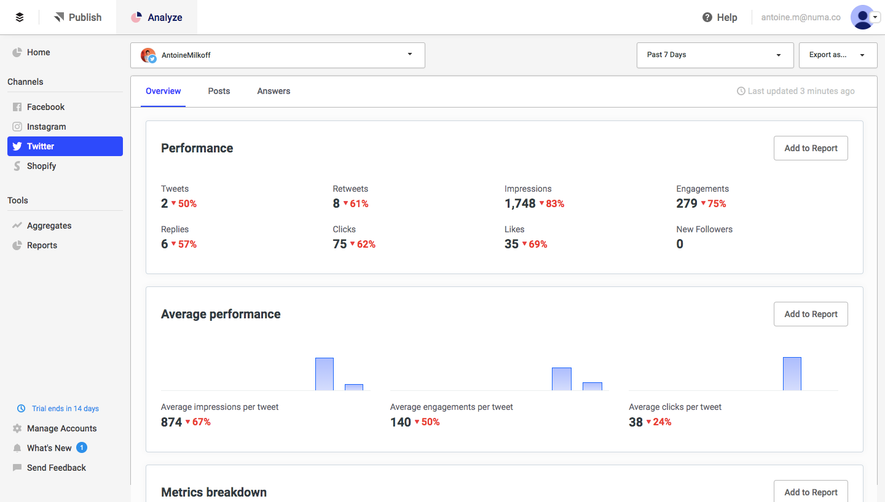Select Twitter channel in sidebar
Image resolution: width=885 pixels, height=502 pixels.
pyautogui.click(x=65, y=146)
